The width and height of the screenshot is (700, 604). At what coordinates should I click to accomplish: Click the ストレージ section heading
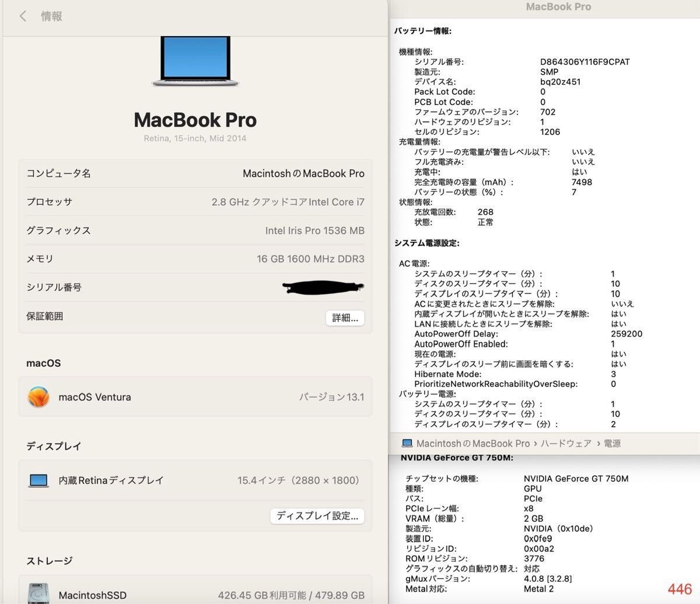(x=49, y=561)
